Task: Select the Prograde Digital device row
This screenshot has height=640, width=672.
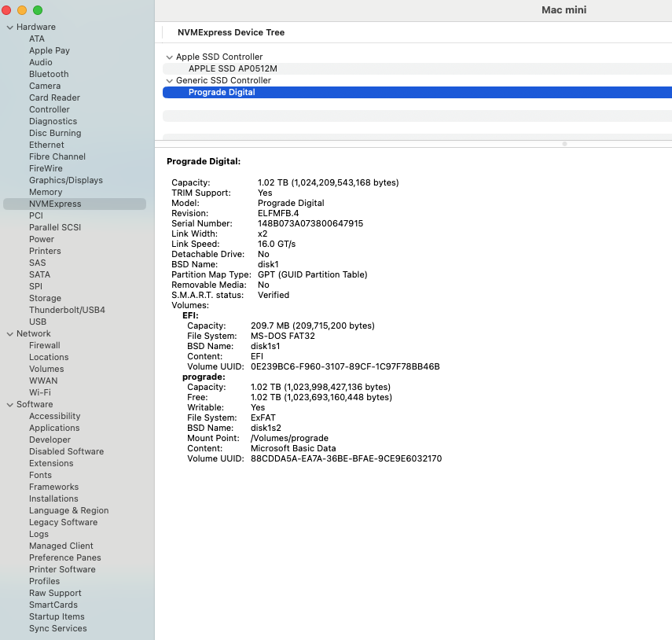Action: tap(222, 92)
